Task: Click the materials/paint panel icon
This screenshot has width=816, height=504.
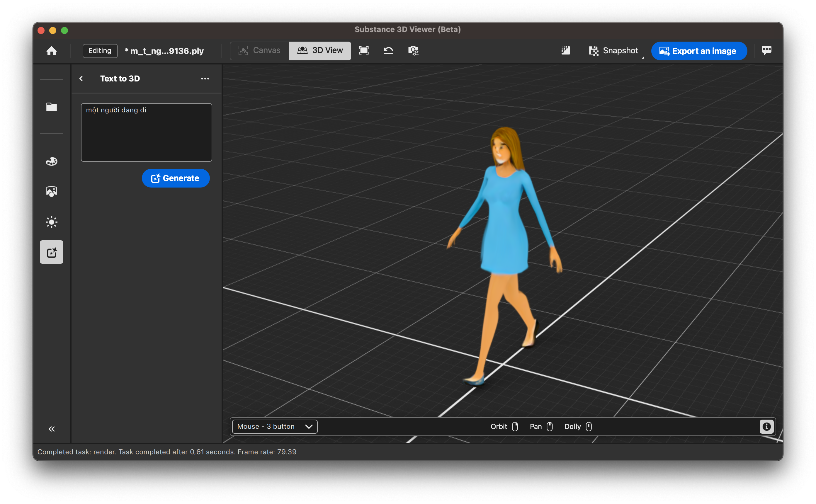Action: pyautogui.click(x=51, y=162)
